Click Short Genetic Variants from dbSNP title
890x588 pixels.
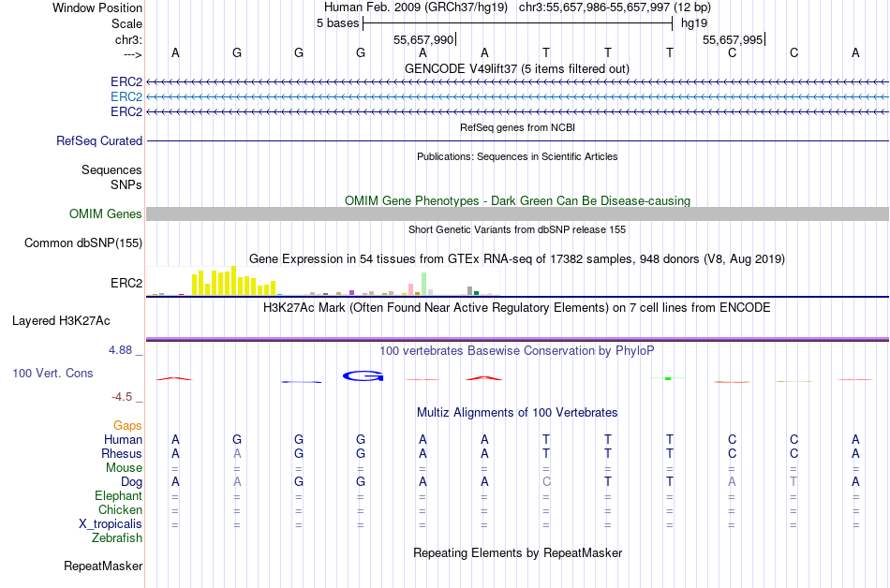517,229
